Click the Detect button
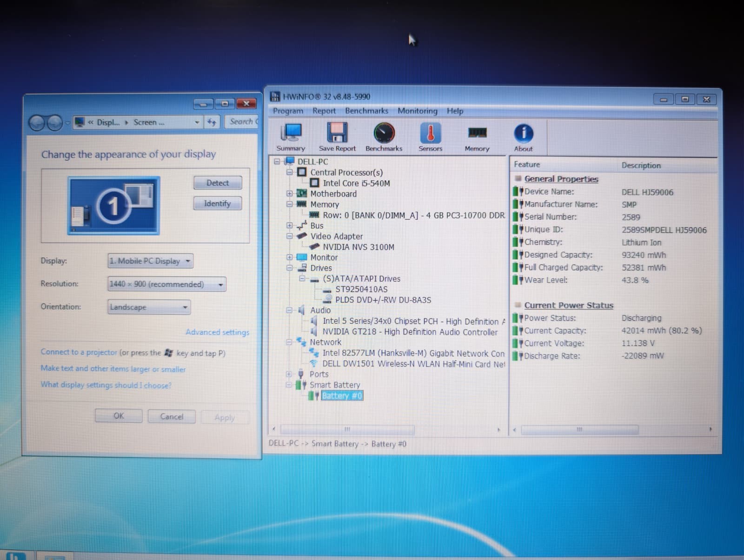This screenshot has height=560, width=744. [x=218, y=183]
